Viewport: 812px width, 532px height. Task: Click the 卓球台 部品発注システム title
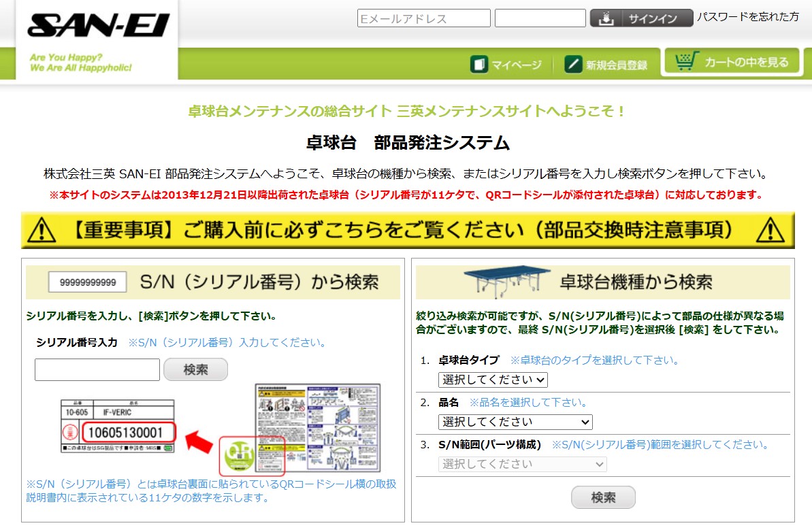(x=408, y=142)
